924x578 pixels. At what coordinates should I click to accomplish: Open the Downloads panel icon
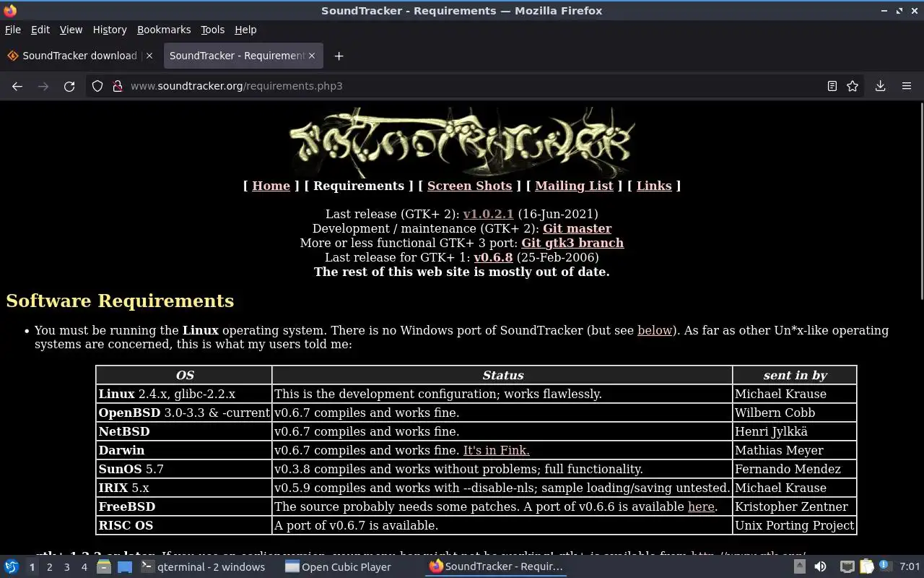[881, 86]
